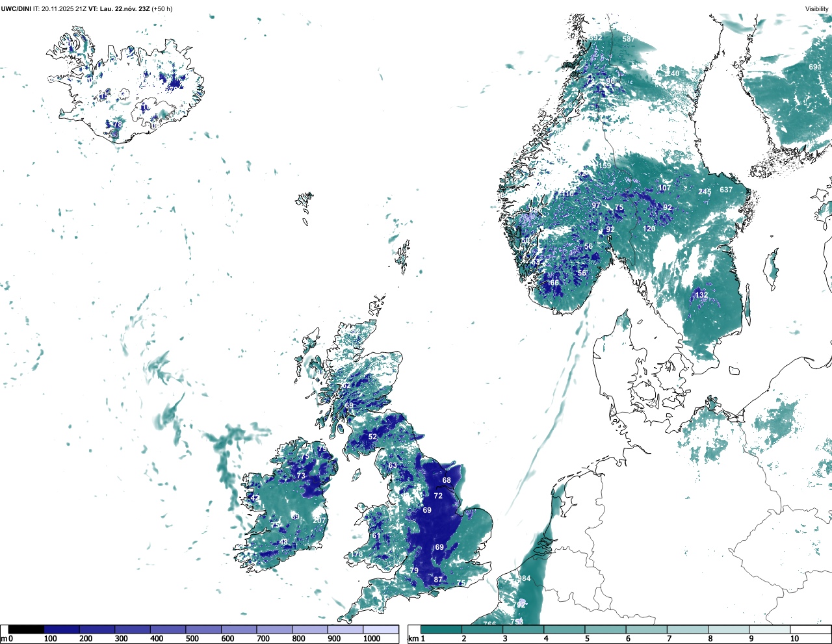Click the '73' value in Northern Ireland
The image size is (832, 644).
tap(301, 476)
